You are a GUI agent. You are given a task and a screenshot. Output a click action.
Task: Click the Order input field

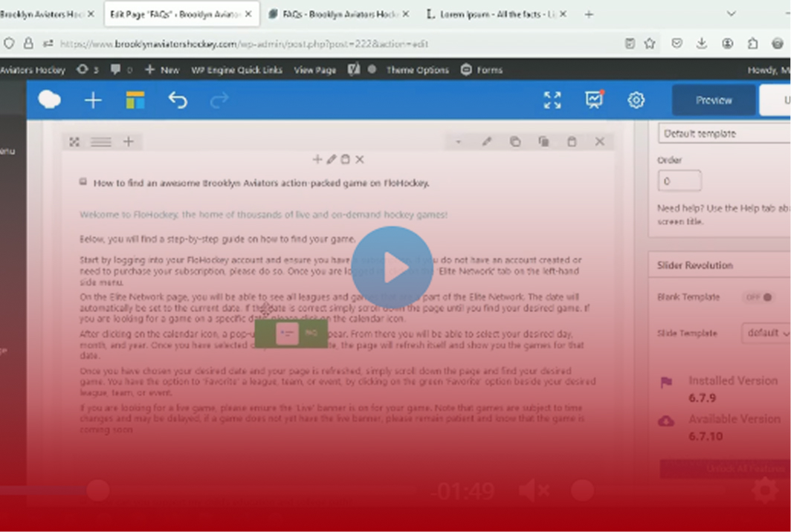point(679,181)
